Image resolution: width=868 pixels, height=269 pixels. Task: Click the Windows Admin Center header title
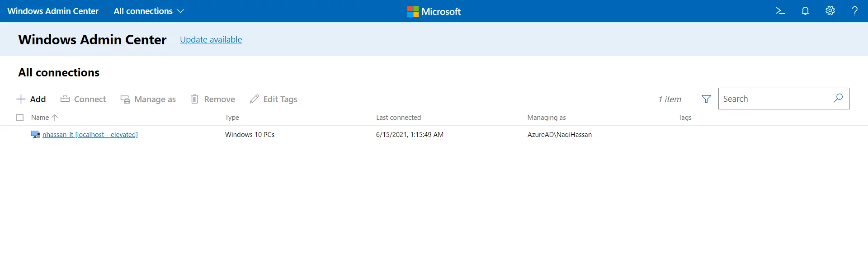coord(53,11)
